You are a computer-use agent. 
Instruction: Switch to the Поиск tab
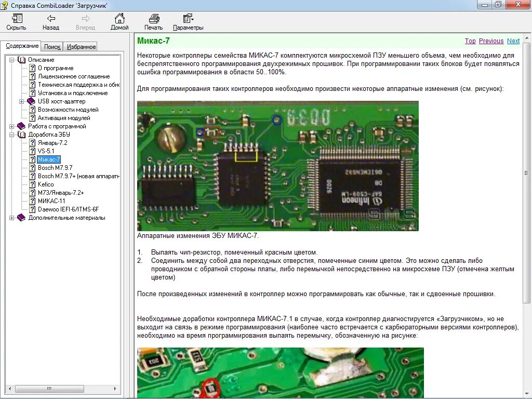pyautogui.click(x=52, y=47)
